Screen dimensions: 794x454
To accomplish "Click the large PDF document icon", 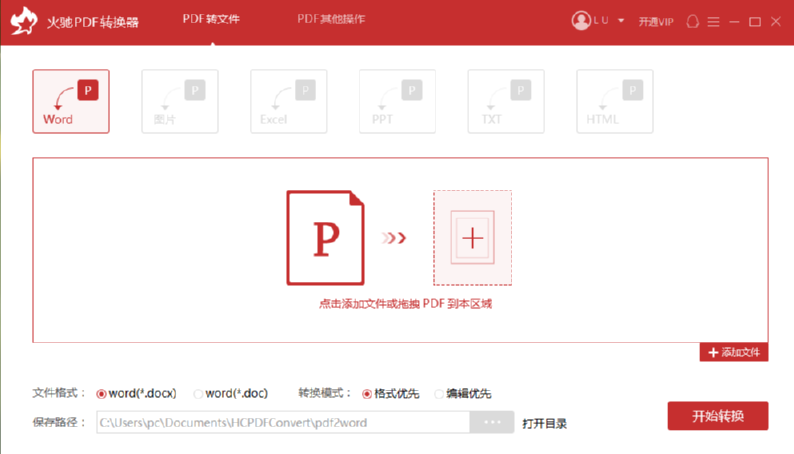I will click(x=325, y=238).
